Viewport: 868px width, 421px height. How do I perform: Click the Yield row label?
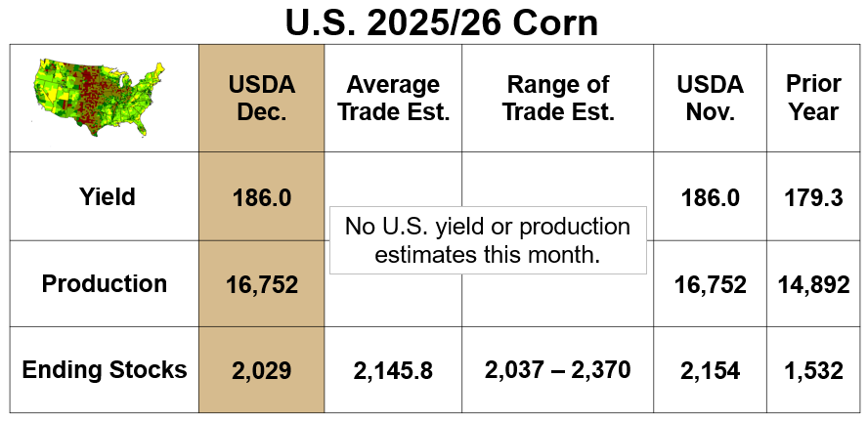point(108,197)
